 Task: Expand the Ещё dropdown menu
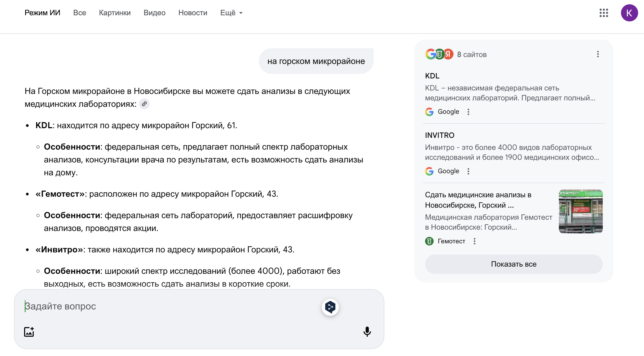tap(231, 13)
